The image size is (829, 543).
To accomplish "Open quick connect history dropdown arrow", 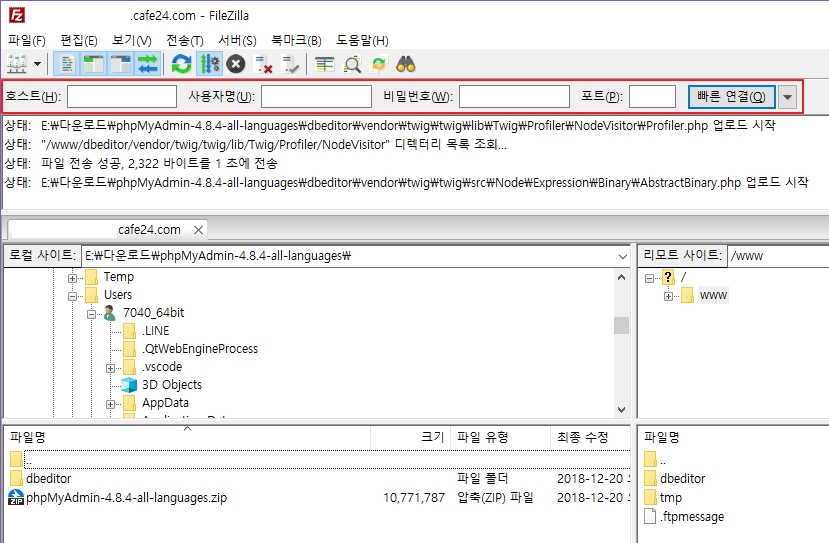I will click(x=787, y=97).
